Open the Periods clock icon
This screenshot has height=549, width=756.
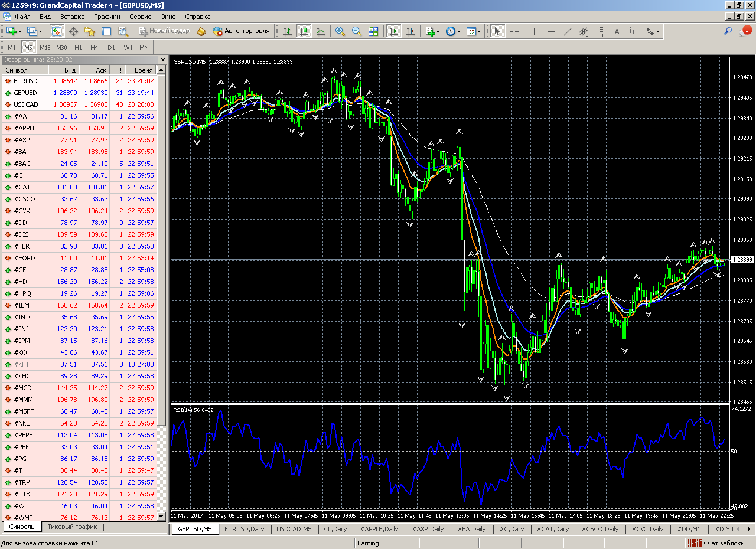click(x=450, y=31)
